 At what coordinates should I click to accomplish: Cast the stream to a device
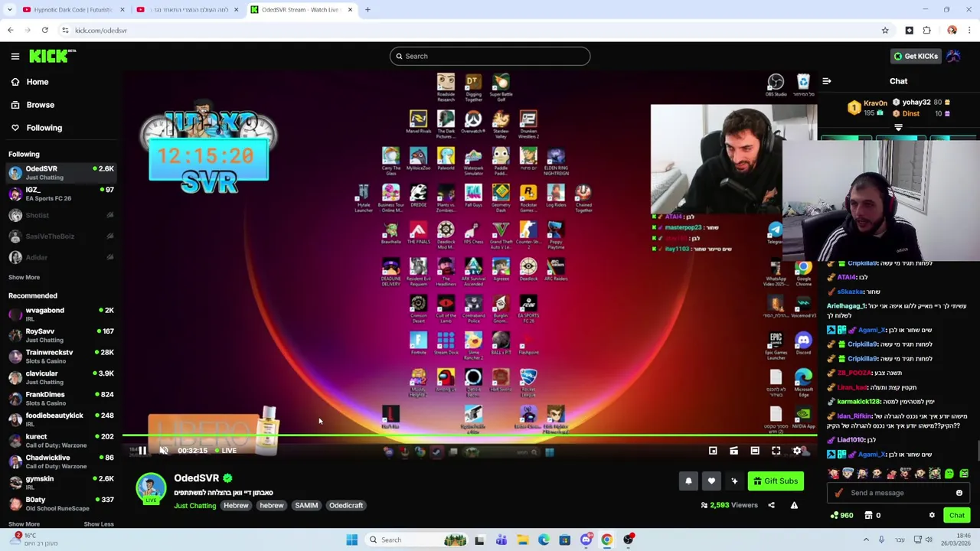tap(733, 451)
